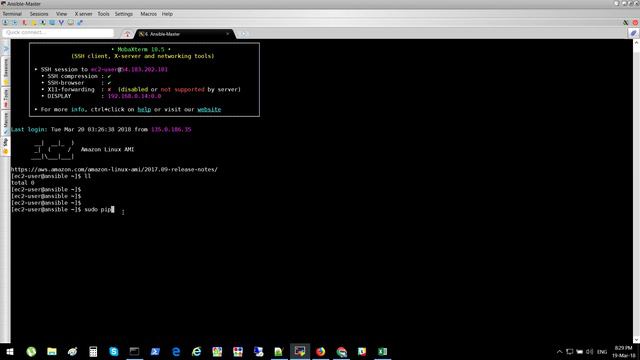Click the monitor View toolbar icon
640x360 pixels.
tap(52, 22)
